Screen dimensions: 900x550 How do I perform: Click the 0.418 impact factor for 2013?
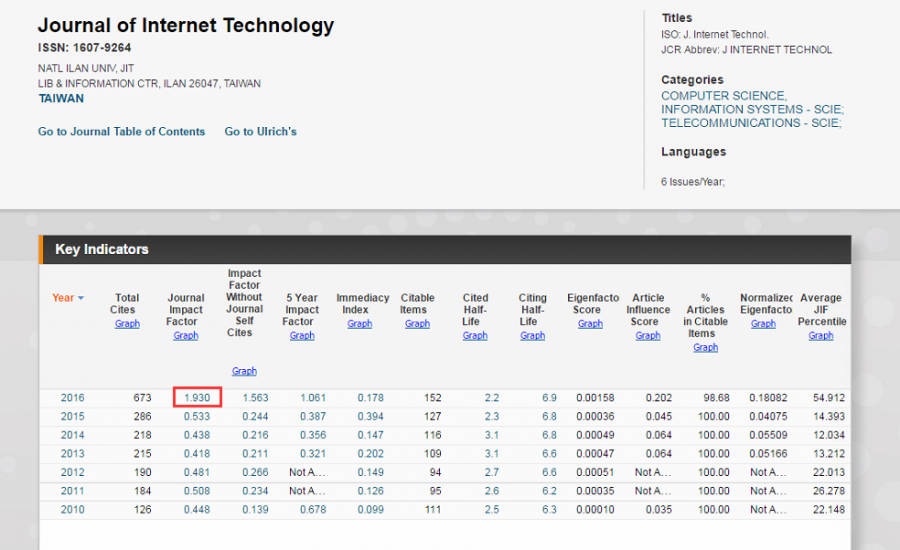click(197, 454)
